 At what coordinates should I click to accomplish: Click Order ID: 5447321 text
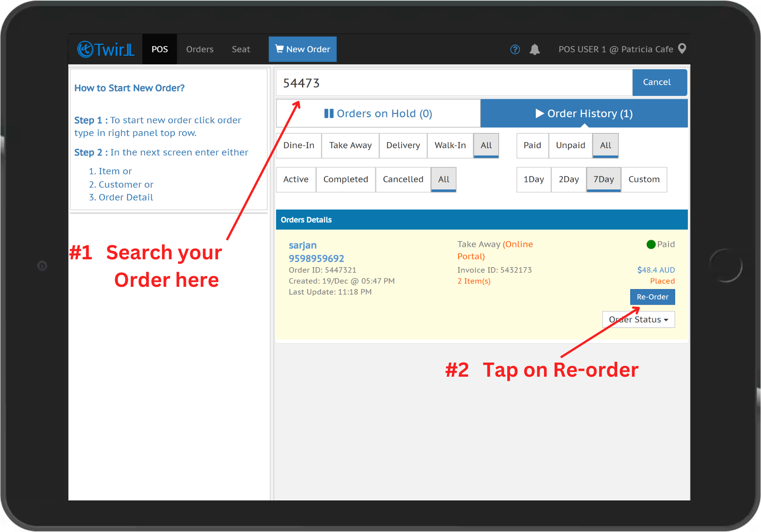tap(323, 270)
